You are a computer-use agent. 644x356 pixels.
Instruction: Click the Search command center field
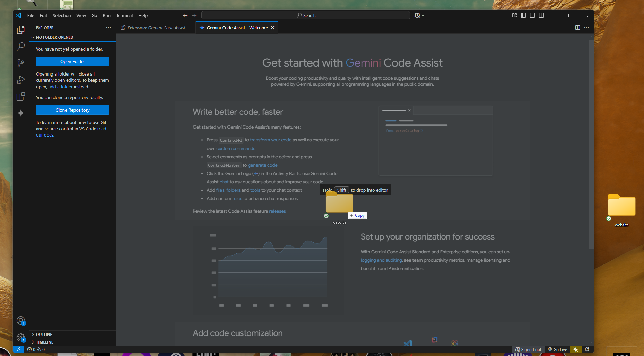click(x=306, y=15)
